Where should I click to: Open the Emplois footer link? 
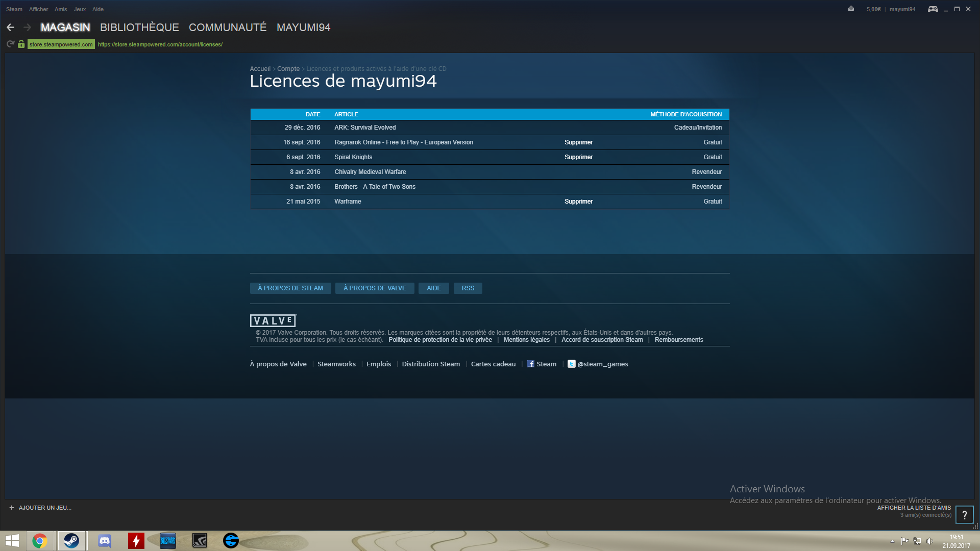pyautogui.click(x=379, y=364)
